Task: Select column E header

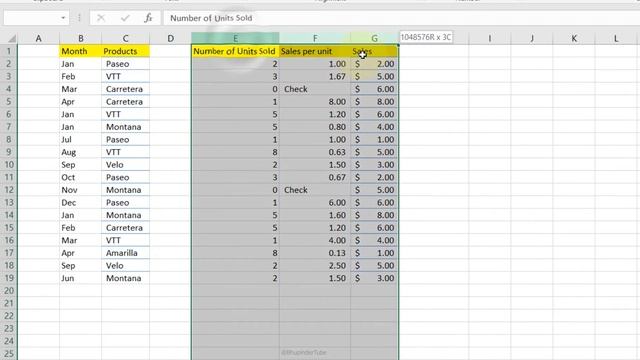Action: pos(235,38)
